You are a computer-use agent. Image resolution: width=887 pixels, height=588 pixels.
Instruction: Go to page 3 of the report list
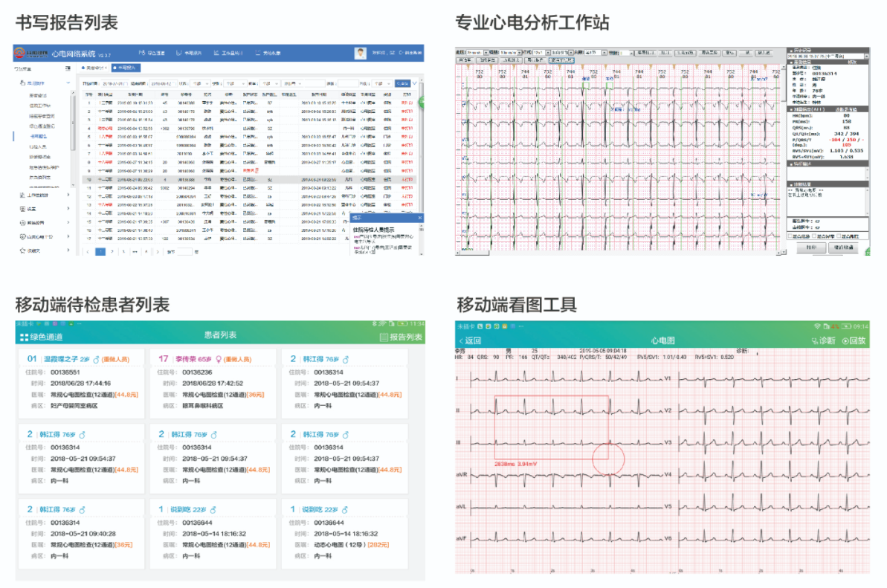(x=123, y=251)
